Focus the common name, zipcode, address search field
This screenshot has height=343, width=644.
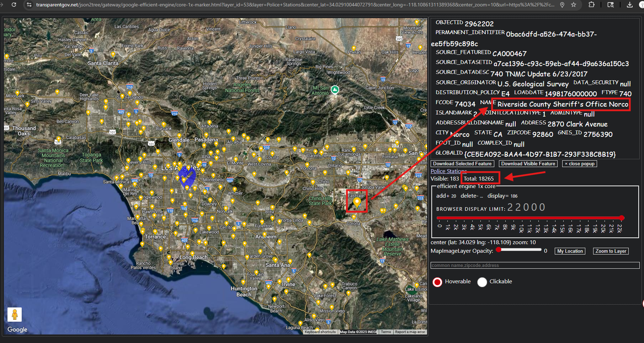coord(535,266)
